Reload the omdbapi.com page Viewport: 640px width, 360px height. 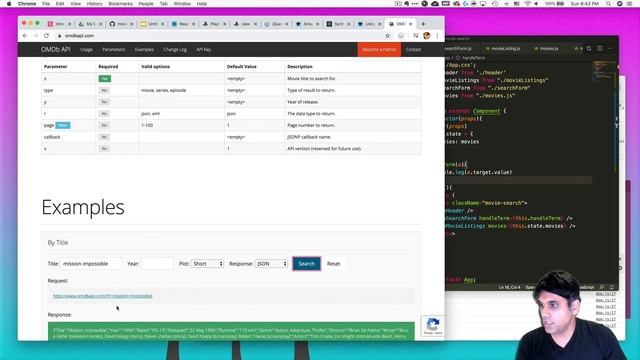[47, 36]
